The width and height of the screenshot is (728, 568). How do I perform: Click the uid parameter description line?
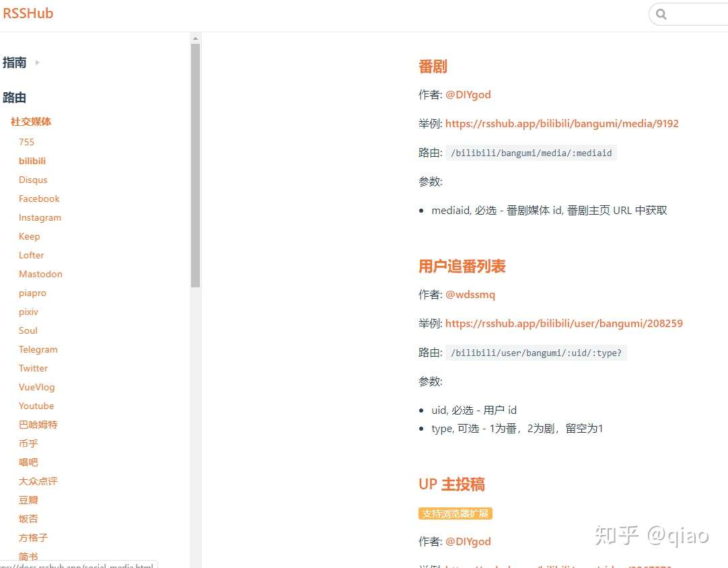(474, 410)
